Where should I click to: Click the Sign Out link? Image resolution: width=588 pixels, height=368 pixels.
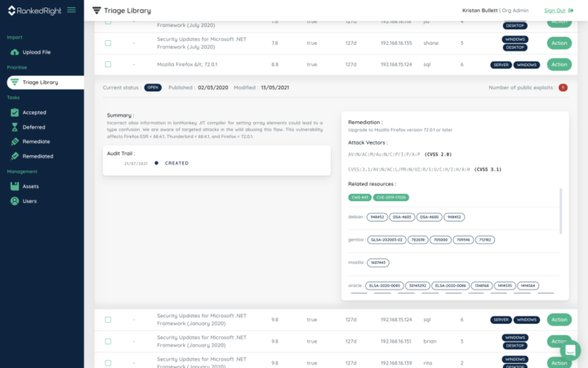click(x=555, y=11)
